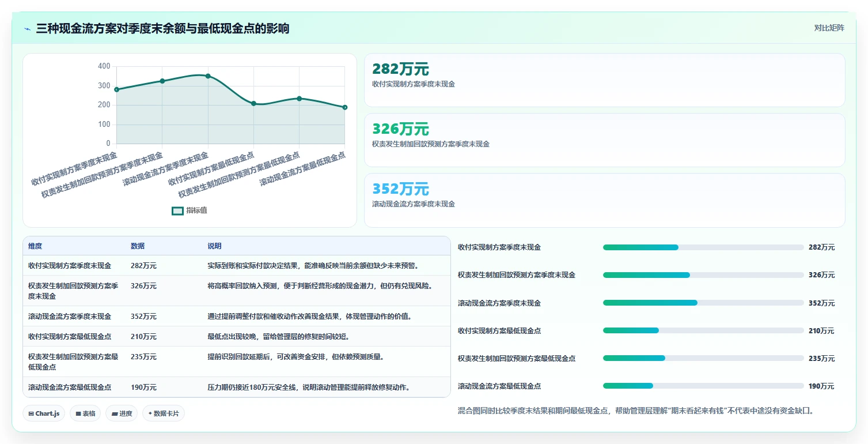Click the 对比矩阵 label
The image size is (868, 444).
(829, 28)
